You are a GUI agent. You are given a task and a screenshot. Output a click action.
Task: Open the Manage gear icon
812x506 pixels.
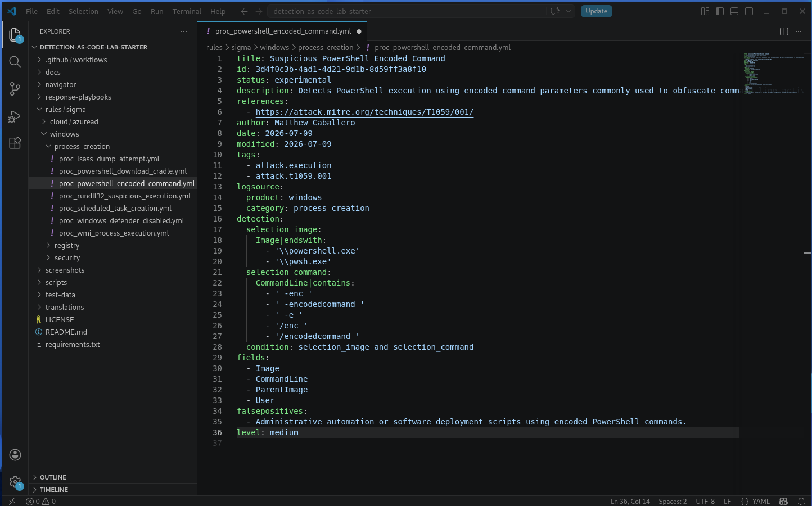pos(15,482)
